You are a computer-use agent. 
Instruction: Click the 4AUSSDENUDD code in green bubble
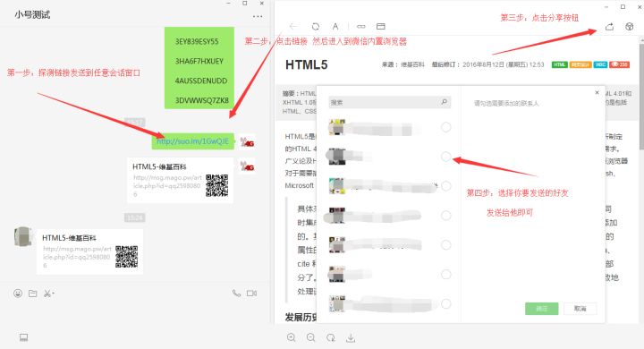click(201, 81)
